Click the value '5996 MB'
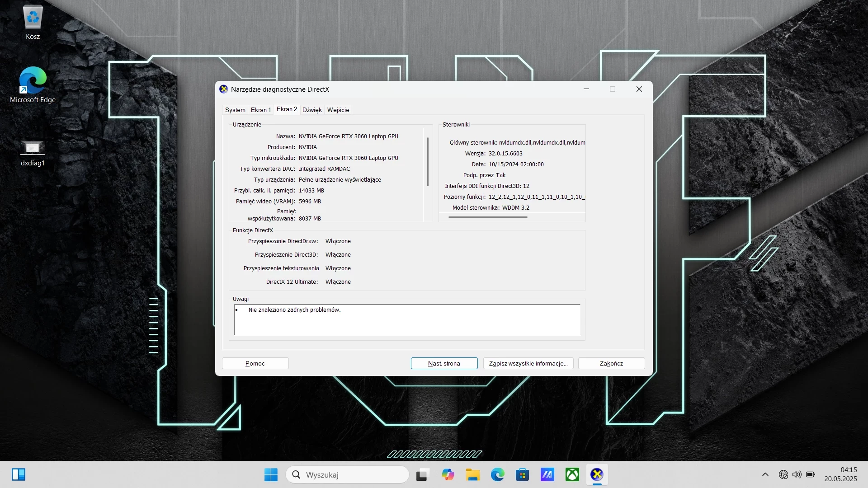 310,202
